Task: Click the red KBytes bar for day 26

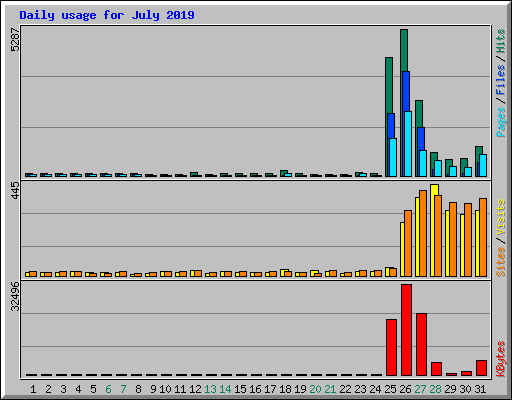Action: [406, 330]
